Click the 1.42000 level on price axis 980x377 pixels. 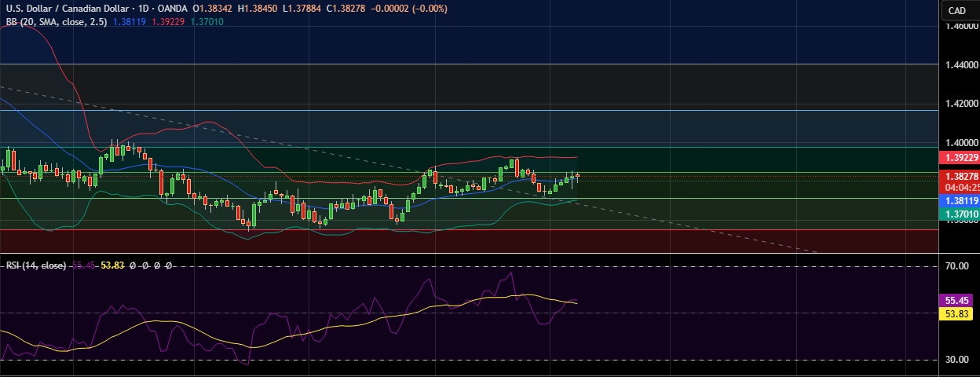960,104
